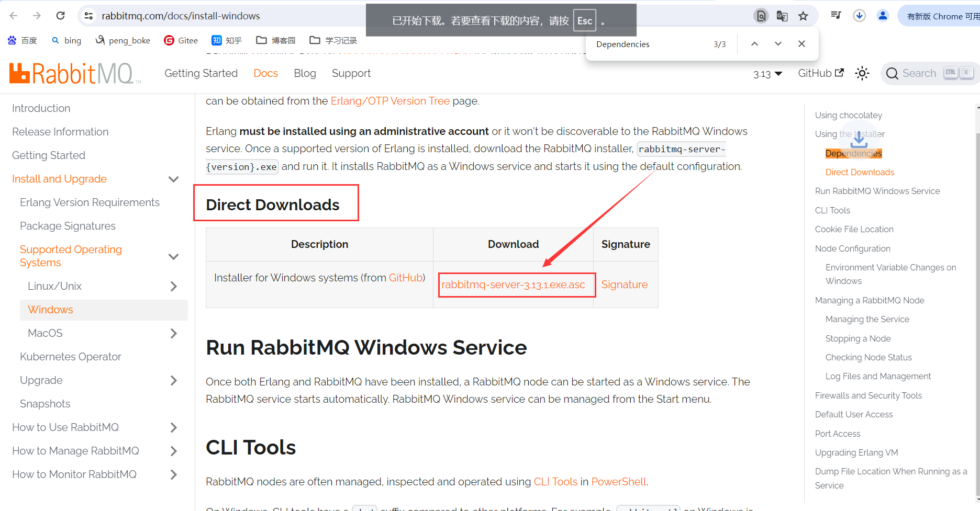980x511 pixels.
Task: Click the find-in-page lens icon in address bar
Action: point(761,16)
